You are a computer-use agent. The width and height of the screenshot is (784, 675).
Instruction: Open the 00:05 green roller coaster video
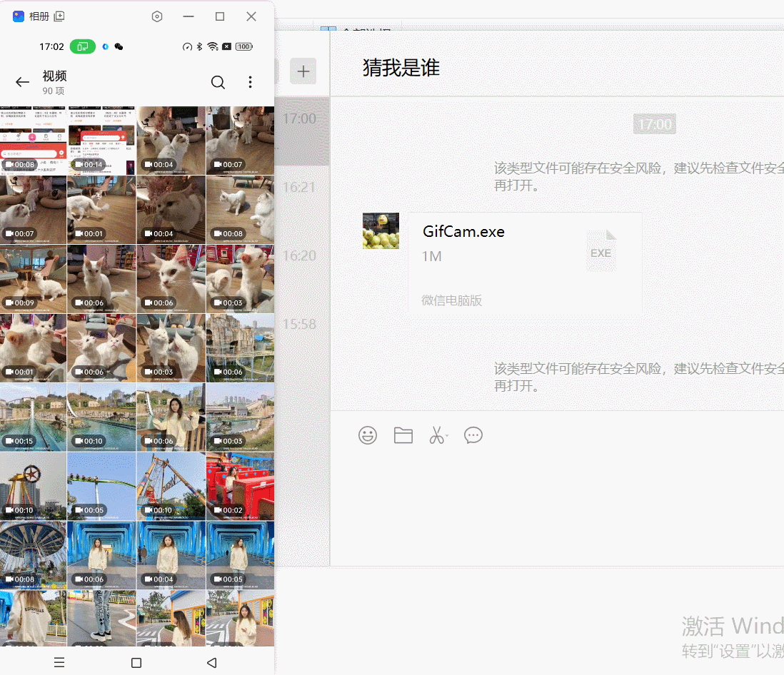coord(101,487)
